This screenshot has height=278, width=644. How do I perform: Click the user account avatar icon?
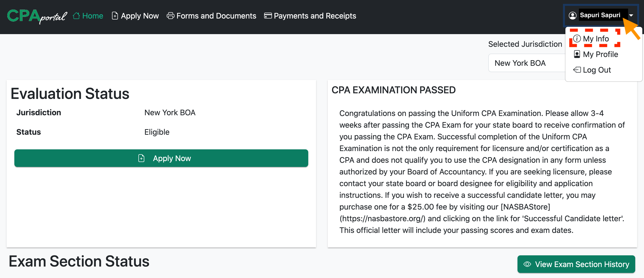pyautogui.click(x=572, y=16)
